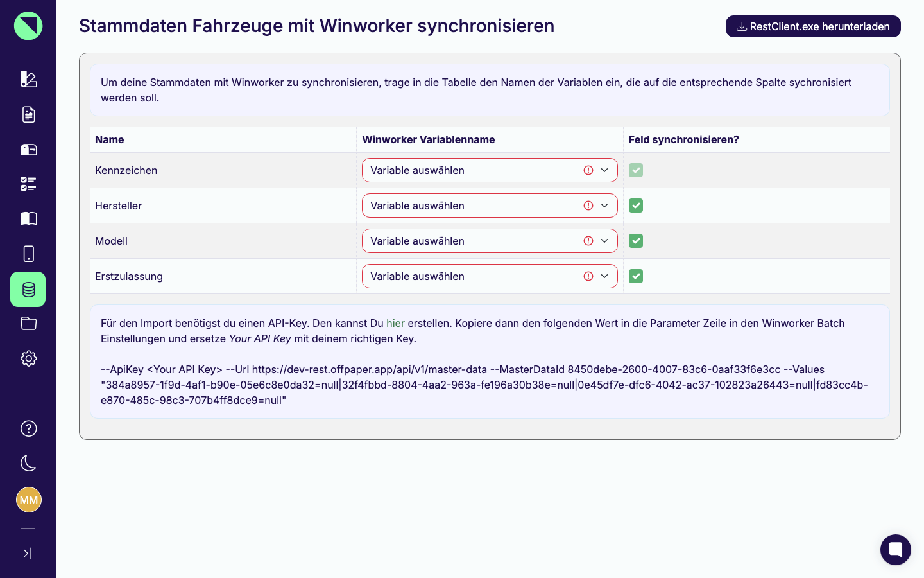Open the Kennzeichen variable dropdown
The height and width of the screenshot is (578, 924).
click(490, 170)
